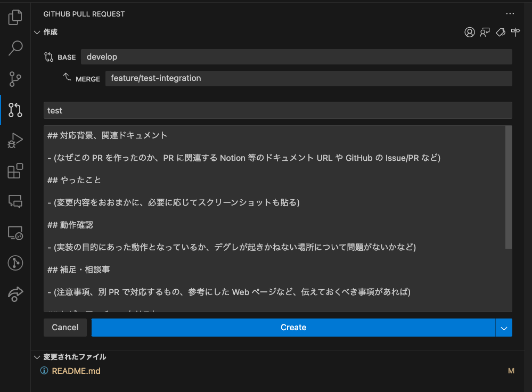Click the Create pull request button
The height and width of the screenshot is (392, 532).
(x=293, y=328)
